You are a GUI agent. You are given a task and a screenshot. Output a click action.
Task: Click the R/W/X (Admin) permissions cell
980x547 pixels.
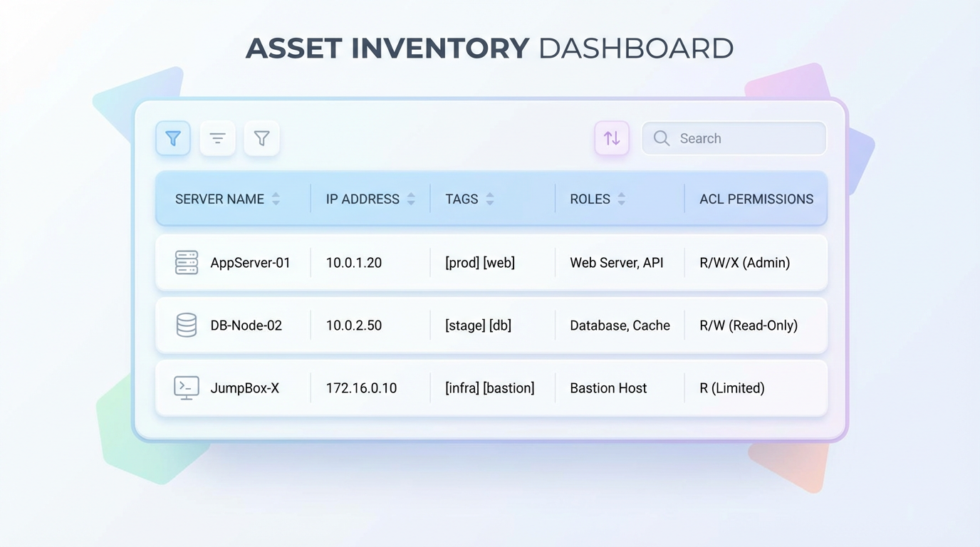pos(744,263)
